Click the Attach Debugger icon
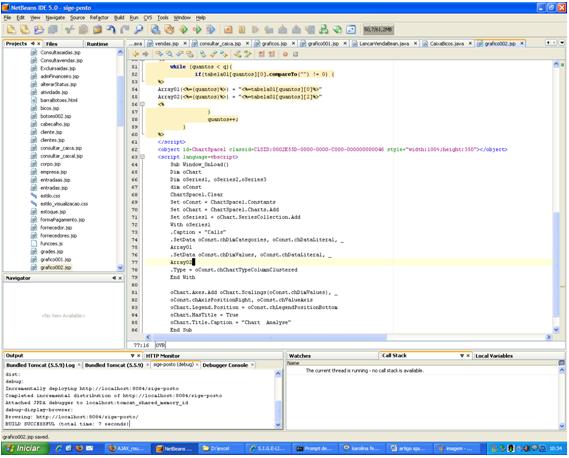 coord(211,30)
